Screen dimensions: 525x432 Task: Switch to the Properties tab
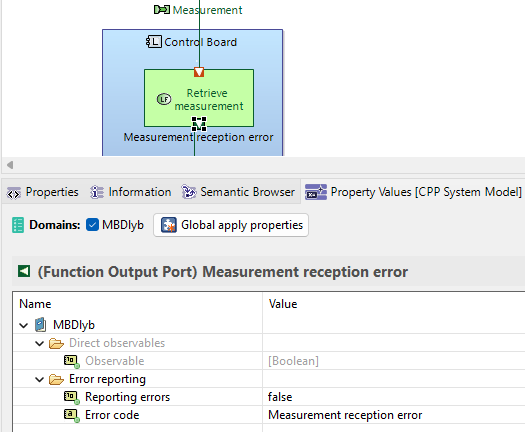pyautogui.click(x=43, y=192)
